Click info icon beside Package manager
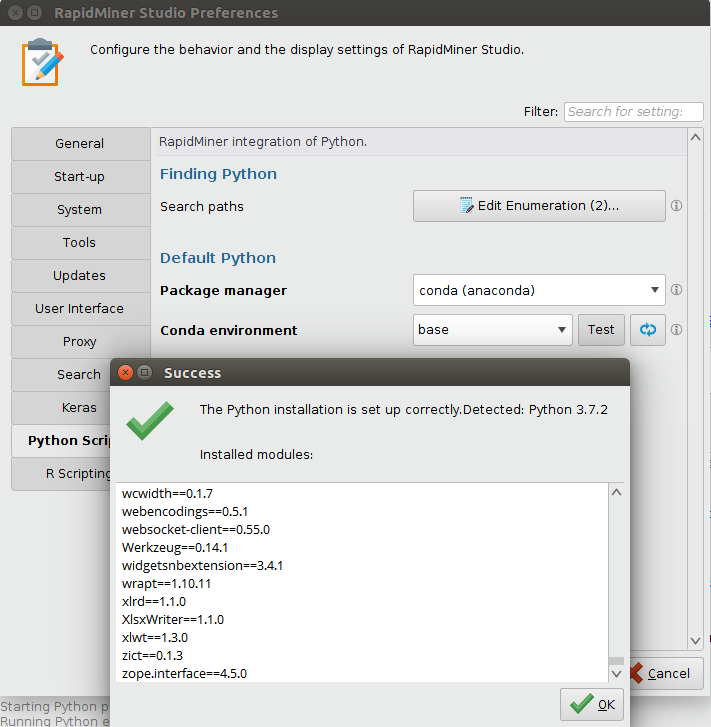 point(676,290)
